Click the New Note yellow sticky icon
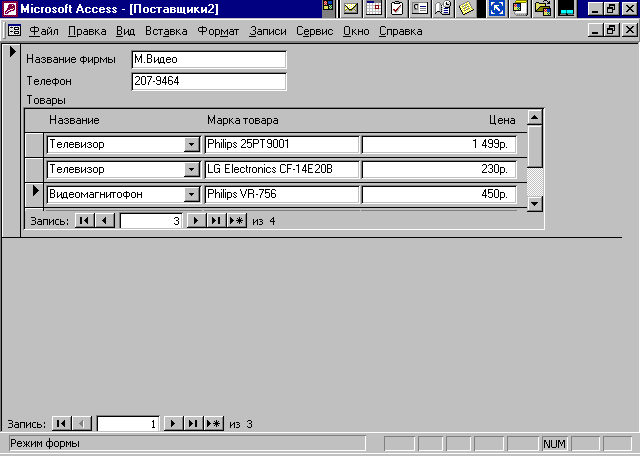 click(x=466, y=9)
